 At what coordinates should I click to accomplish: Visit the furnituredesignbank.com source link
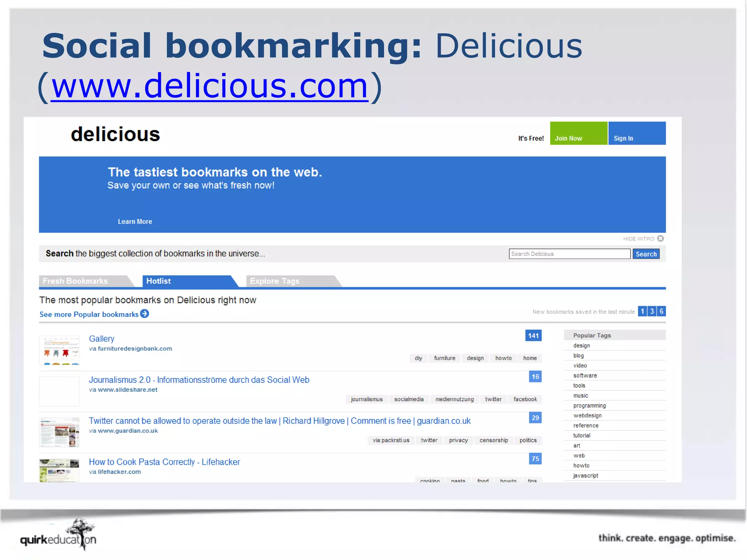135,349
